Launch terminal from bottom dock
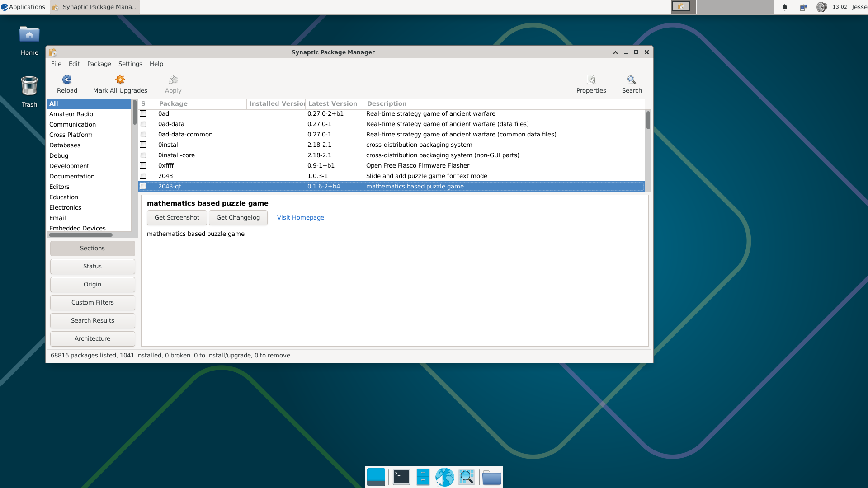Screen dimensions: 868x488 point(401,477)
